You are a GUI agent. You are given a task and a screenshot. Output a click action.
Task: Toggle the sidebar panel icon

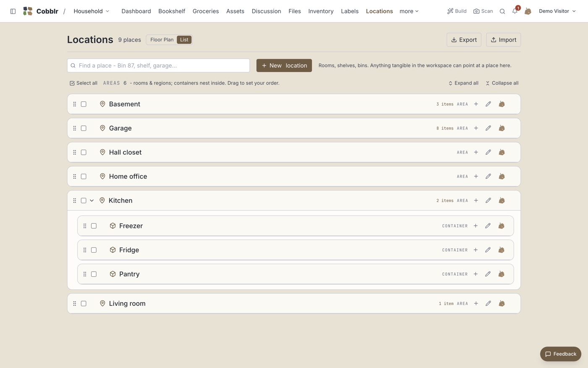(x=13, y=11)
